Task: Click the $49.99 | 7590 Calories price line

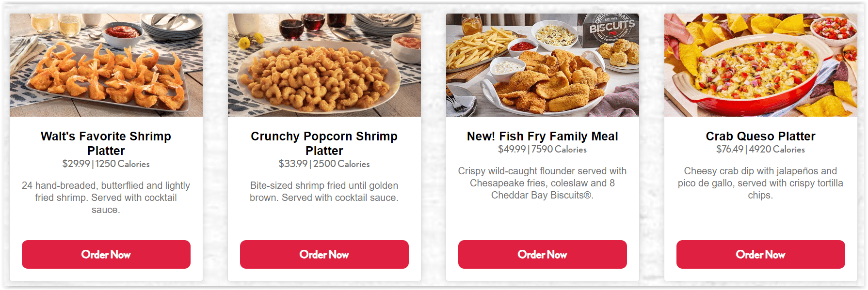Action: (x=542, y=149)
